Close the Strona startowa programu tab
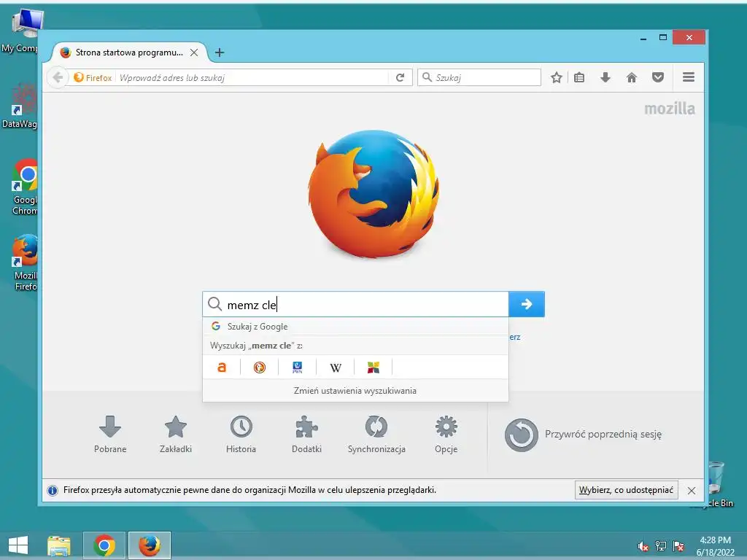 [x=194, y=52]
